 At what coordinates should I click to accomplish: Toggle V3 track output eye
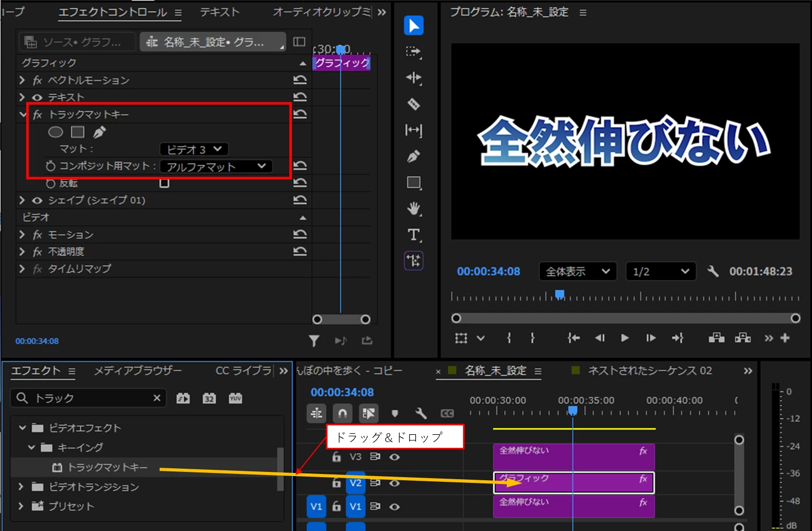(x=394, y=457)
